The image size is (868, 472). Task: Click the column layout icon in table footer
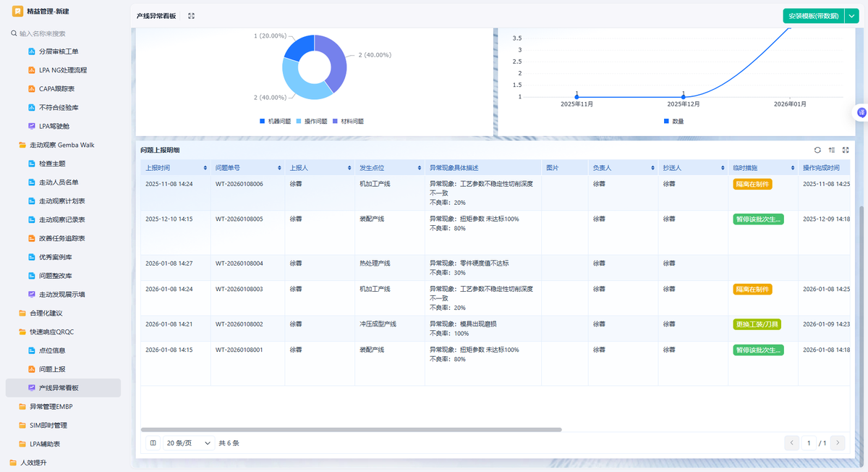point(153,443)
